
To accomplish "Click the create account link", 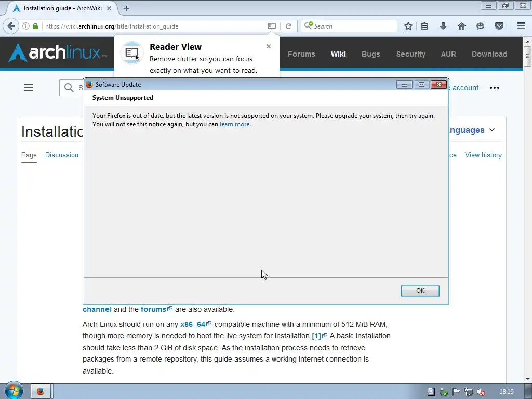I will tap(464, 88).
